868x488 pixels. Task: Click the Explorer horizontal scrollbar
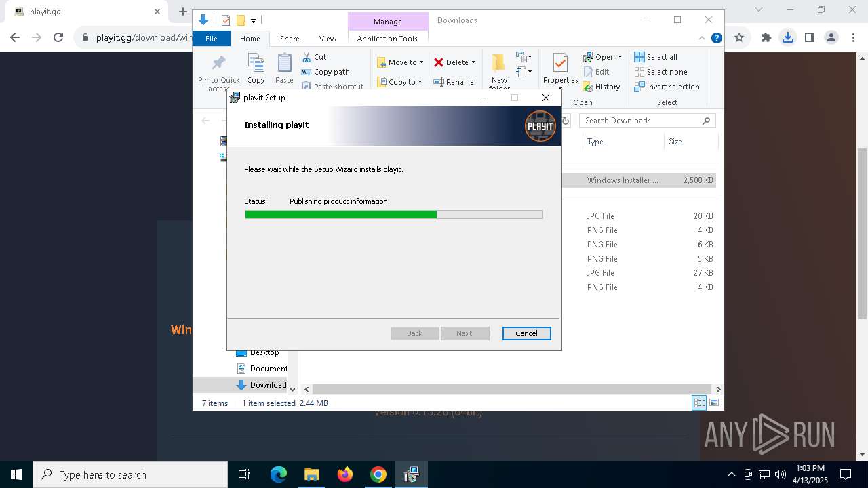512,389
